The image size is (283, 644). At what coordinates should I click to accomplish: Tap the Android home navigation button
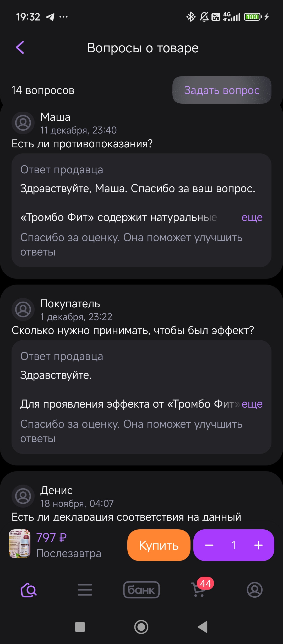[x=141, y=627]
